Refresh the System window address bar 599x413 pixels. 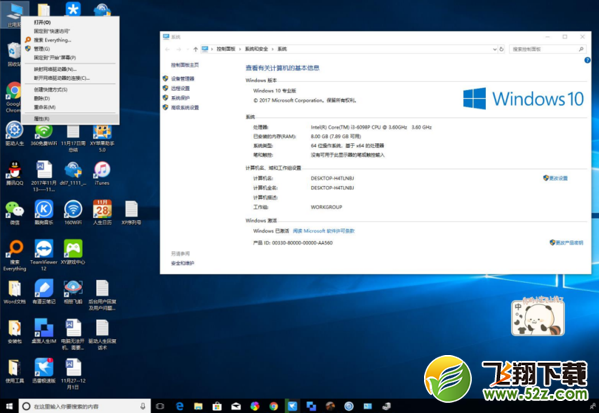(x=502, y=49)
